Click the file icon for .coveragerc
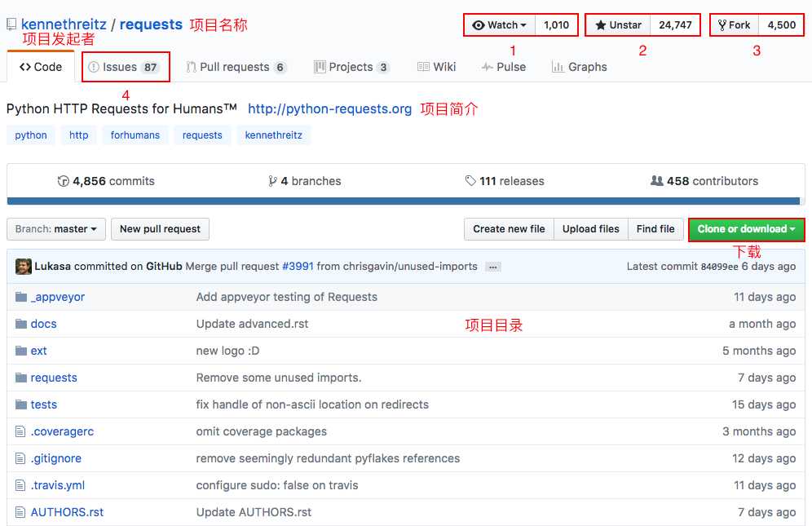The image size is (812, 526). click(x=20, y=431)
